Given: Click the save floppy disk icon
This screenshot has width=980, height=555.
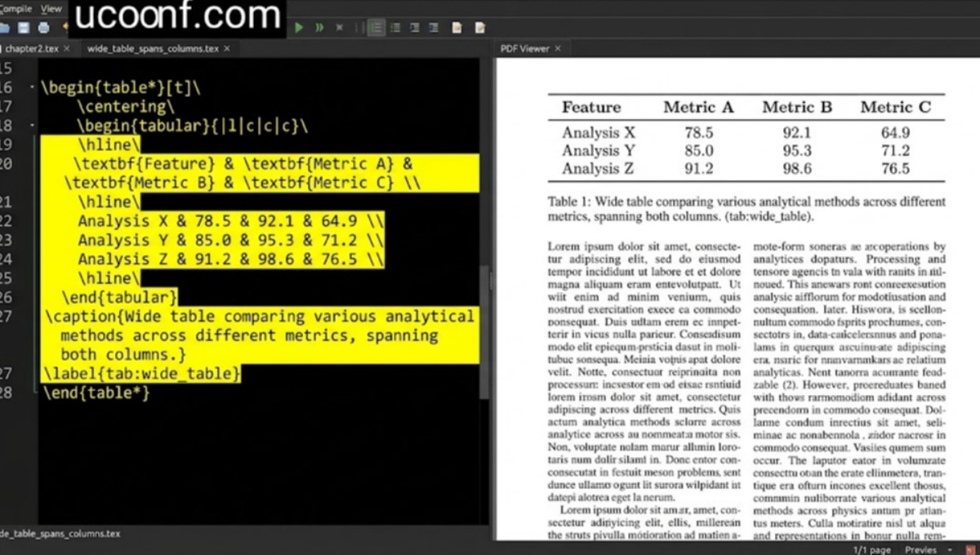Looking at the screenshot, I should (x=24, y=28).
